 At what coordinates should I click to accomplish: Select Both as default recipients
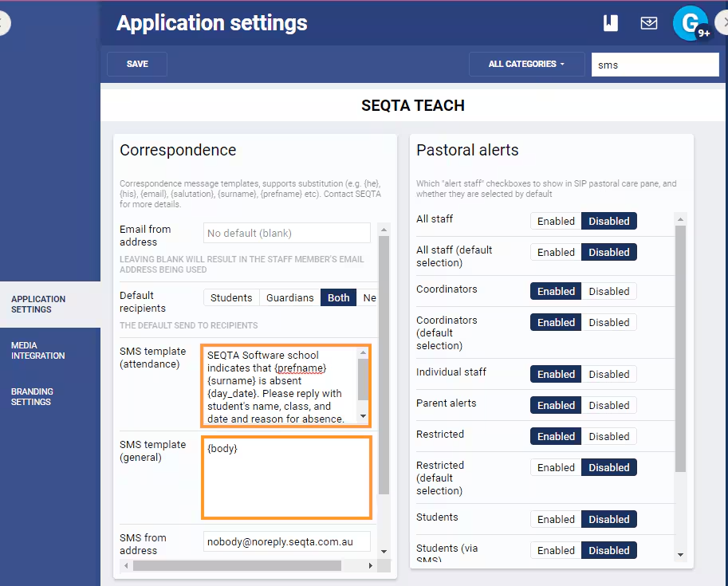338,297
